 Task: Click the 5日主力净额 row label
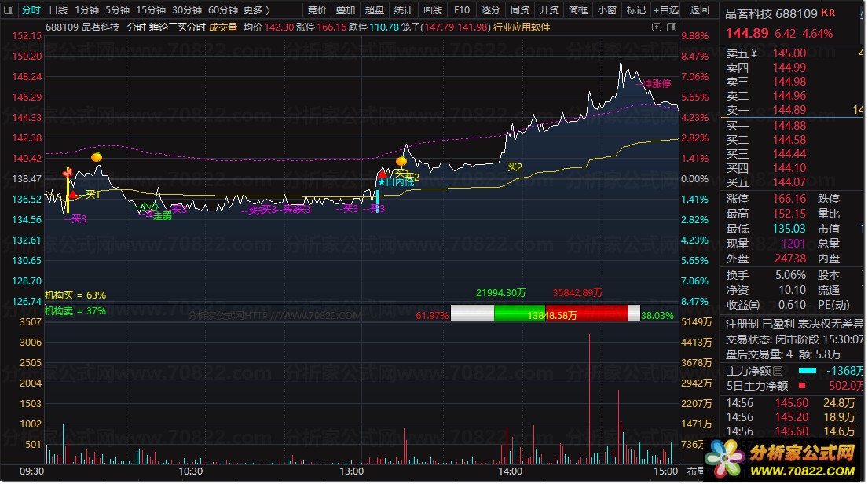[x=757, y=386]
